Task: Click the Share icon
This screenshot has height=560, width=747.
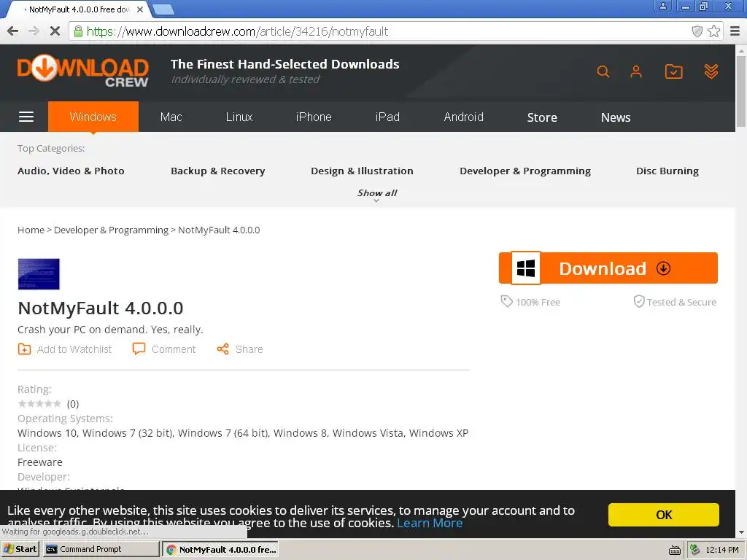Action: point(223,349)
